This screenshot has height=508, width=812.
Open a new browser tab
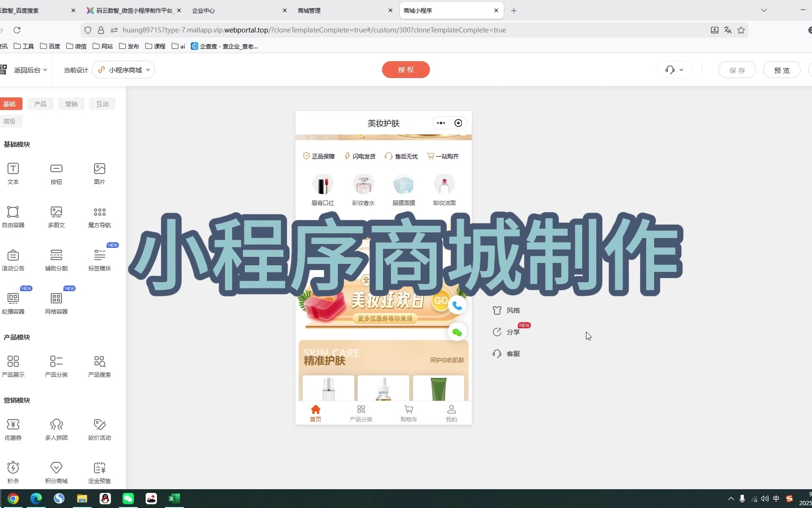point(514,10)
